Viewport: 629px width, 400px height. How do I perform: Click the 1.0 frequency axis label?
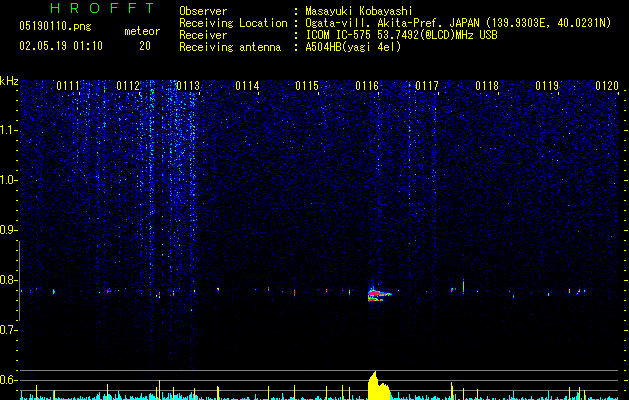point(9,180)
